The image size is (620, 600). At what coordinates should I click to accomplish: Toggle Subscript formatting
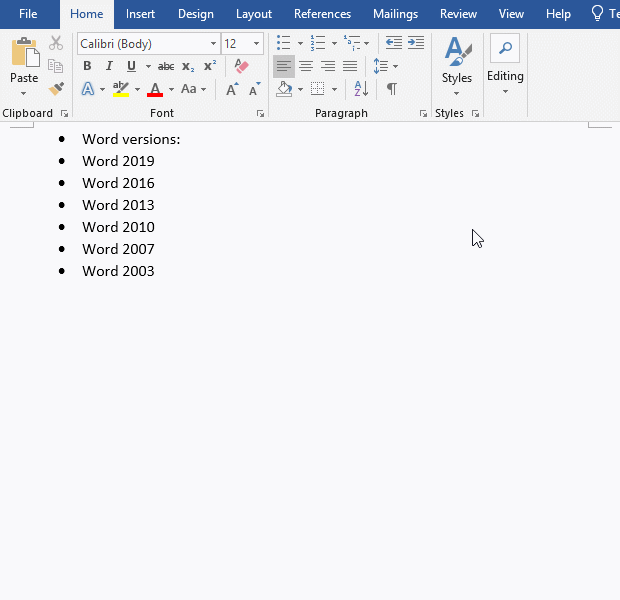click(x=188, y=66)
